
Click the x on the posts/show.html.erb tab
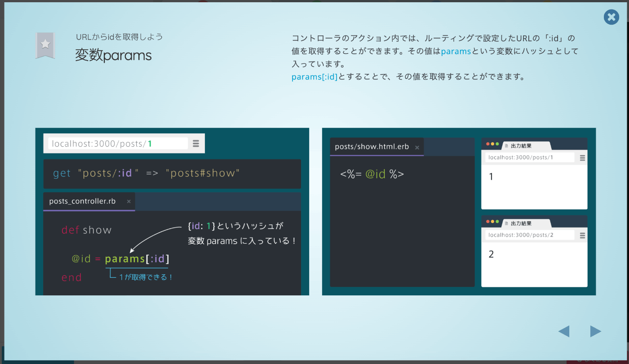[417, 147]
